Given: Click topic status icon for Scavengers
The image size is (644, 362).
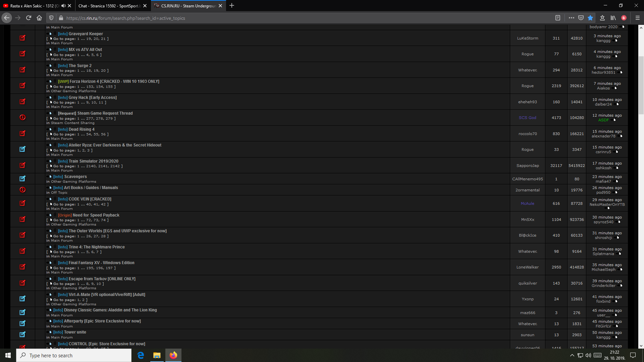Looking at the screenshot, I should (22, 179).
